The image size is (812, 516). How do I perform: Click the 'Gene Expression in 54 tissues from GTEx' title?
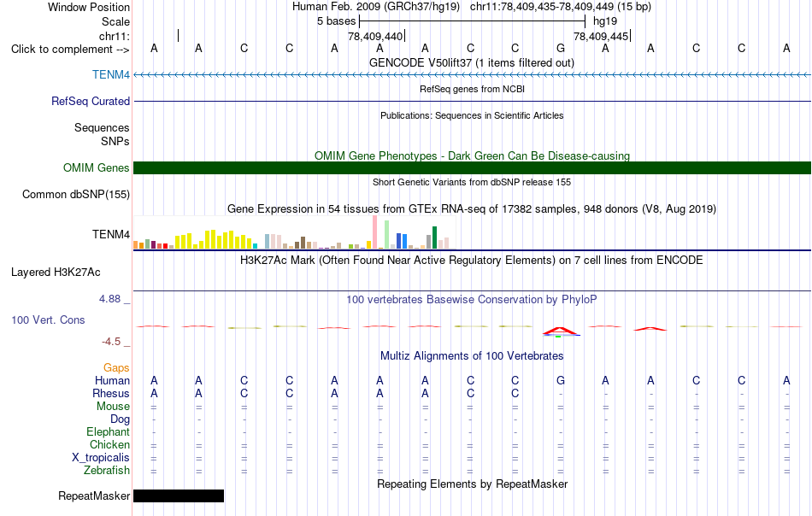pyautogui.click(x=472, y=209)
